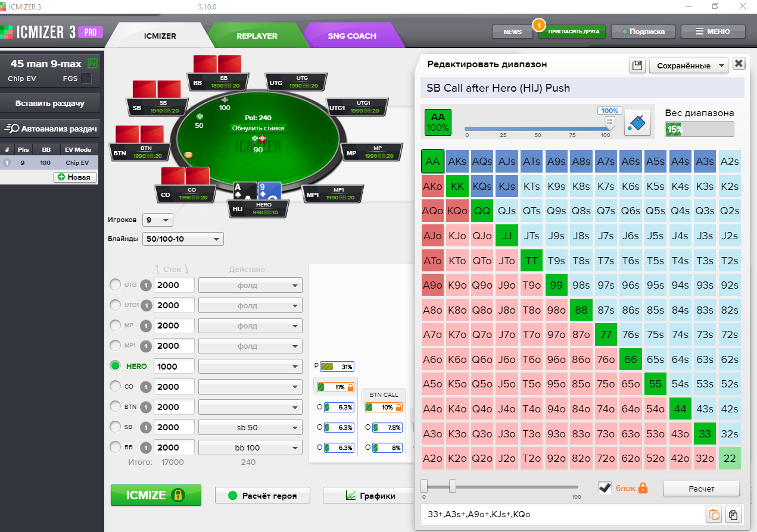Open the Подписка subscription menu item
This screenshot has width=757, height=532.
(x=642, y=32)
